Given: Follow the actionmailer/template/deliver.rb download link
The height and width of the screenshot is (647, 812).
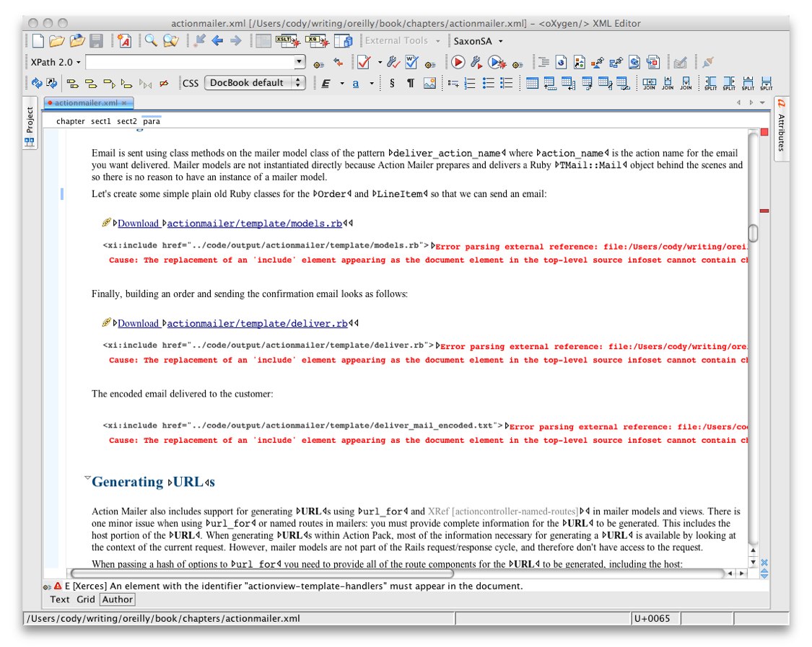Looking at the screenshot, I should pos(257,323).
